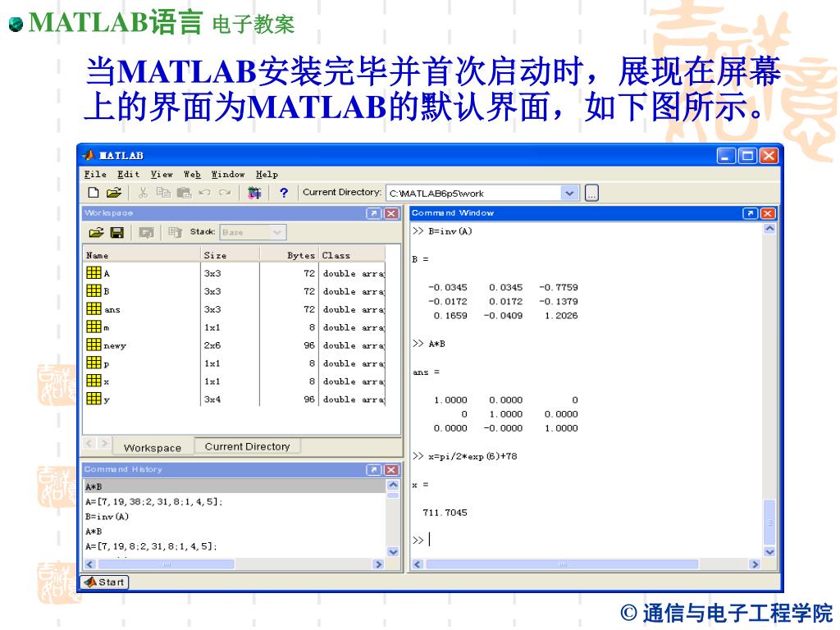Image resolution: width=840 pixels, height=630 pixels.
Task: Sort by Class column header
Action: (x=353, y=256)
